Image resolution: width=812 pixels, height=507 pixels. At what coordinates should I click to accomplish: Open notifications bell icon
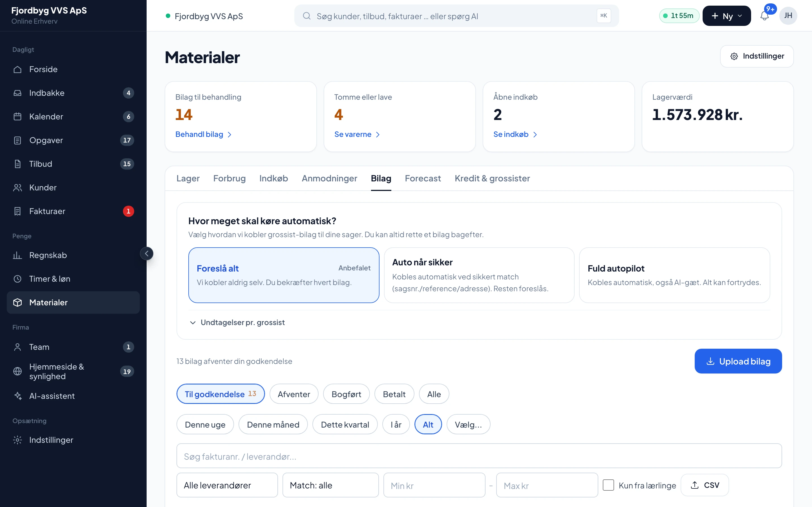[764, 16]
